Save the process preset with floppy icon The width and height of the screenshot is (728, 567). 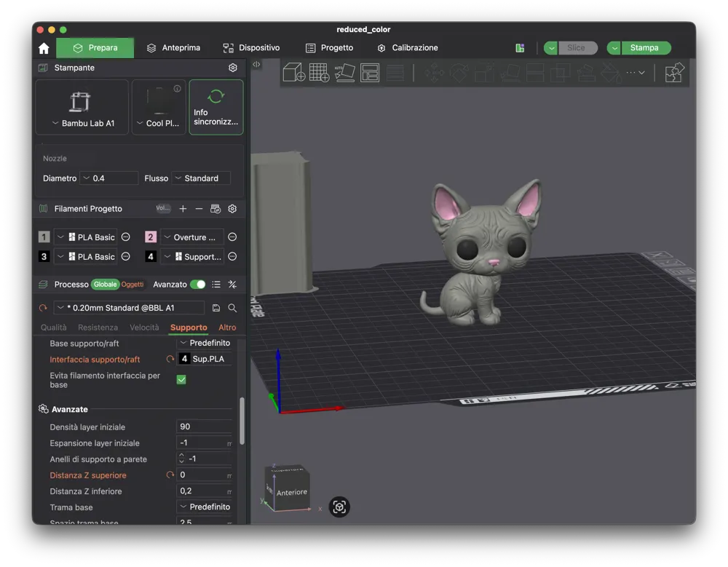(x=216, y=308)
